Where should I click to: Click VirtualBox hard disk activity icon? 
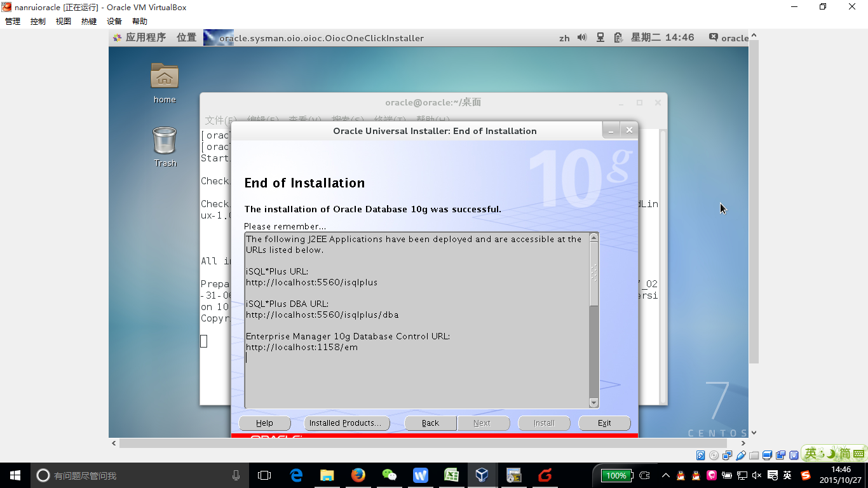coord(700,455)
